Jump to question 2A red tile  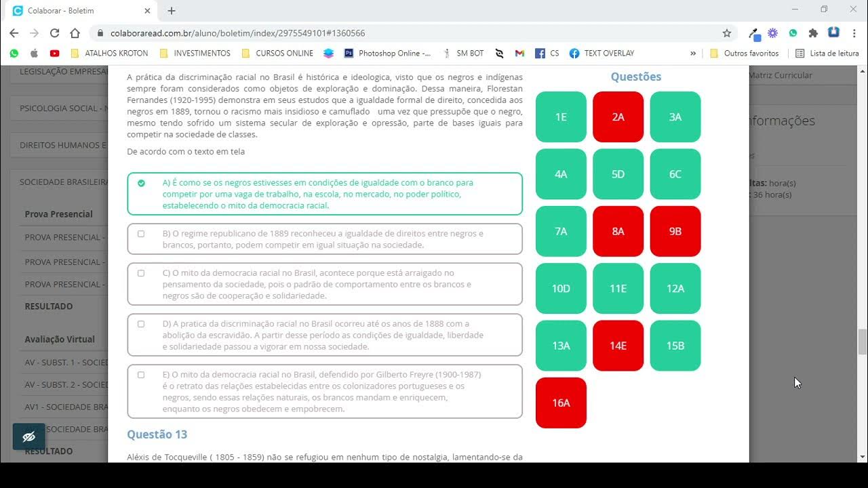618,117
